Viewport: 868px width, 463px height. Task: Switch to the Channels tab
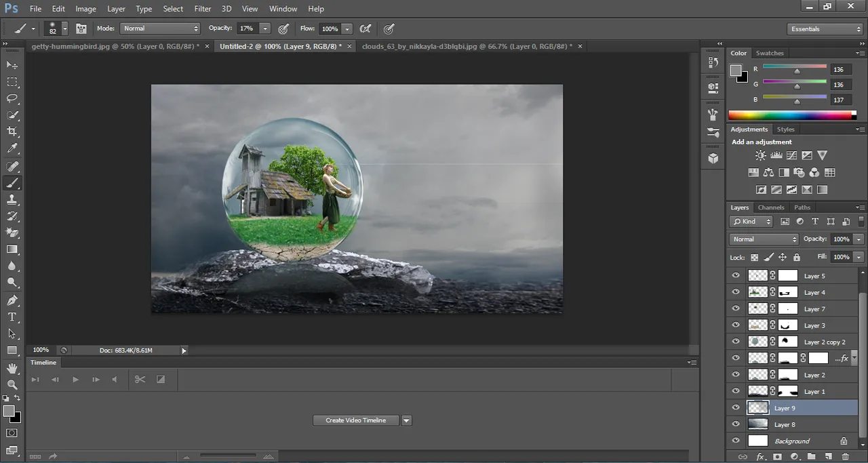tap(771, 207)
